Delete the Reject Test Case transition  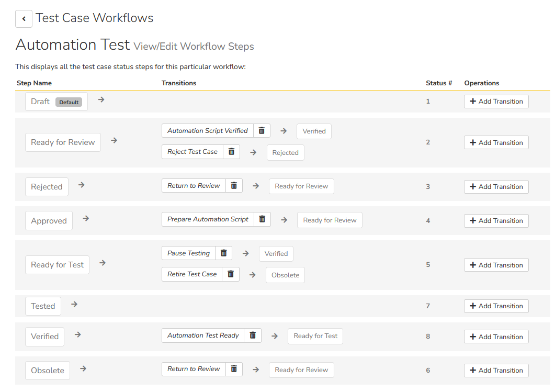[x=231, y=152]
